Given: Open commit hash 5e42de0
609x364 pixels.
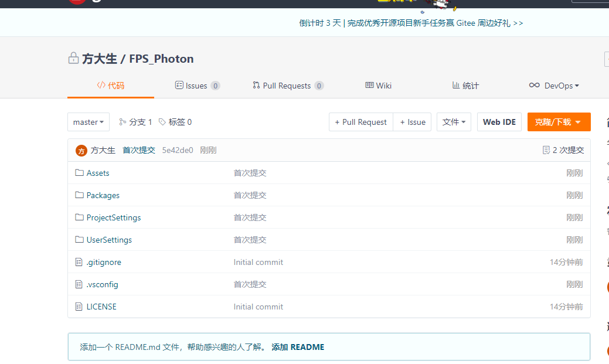Looking at the screenshot, I should [178, 150].
